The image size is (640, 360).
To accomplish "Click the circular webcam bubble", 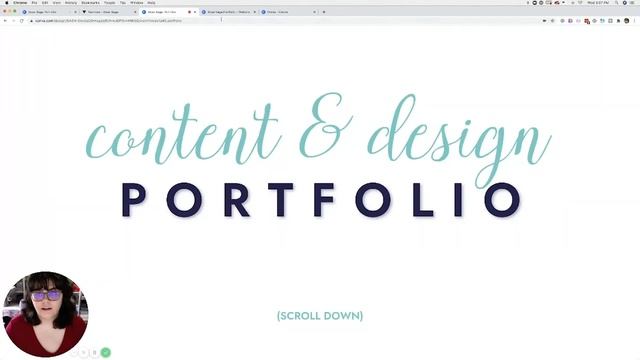I will tap(45, 314).
